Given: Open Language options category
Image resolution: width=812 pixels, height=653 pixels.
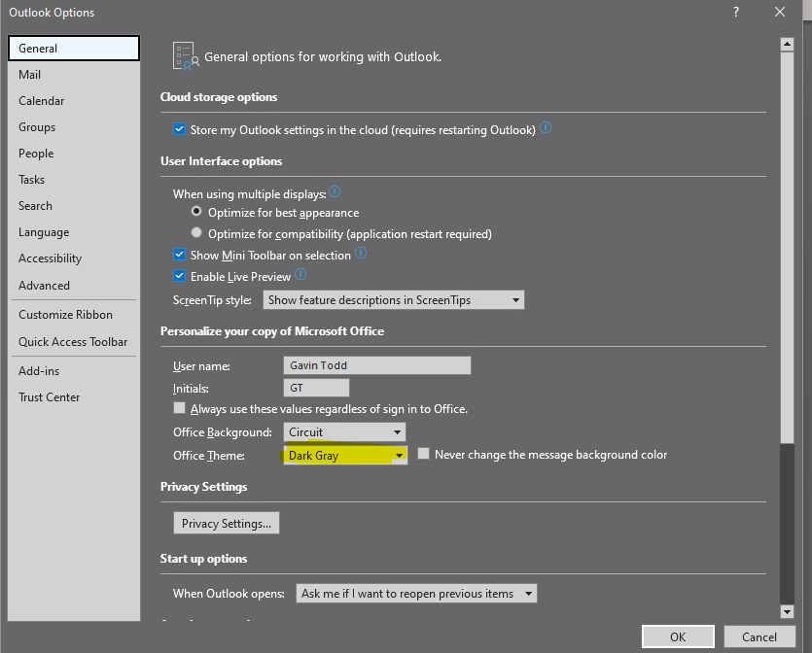Looking at the screenshot, I should click(74, 232).
